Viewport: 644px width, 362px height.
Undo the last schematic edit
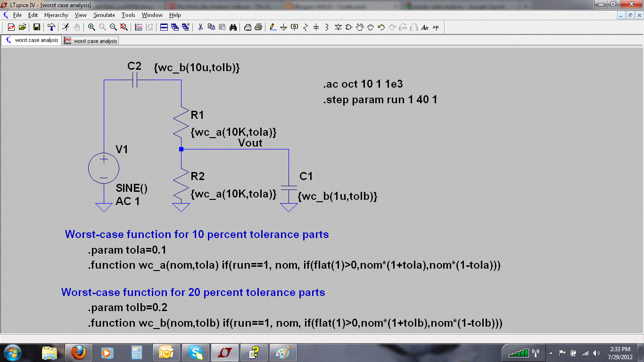tap(382, 27)
